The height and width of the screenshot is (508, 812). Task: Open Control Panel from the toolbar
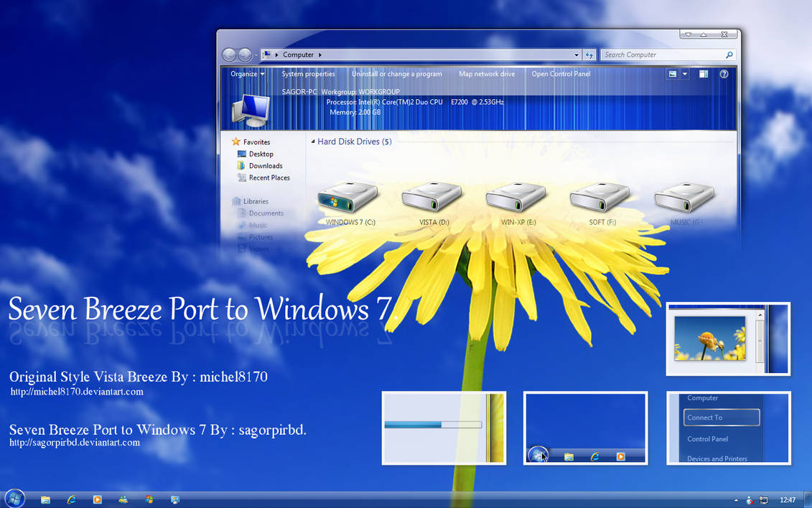(561, 73)
